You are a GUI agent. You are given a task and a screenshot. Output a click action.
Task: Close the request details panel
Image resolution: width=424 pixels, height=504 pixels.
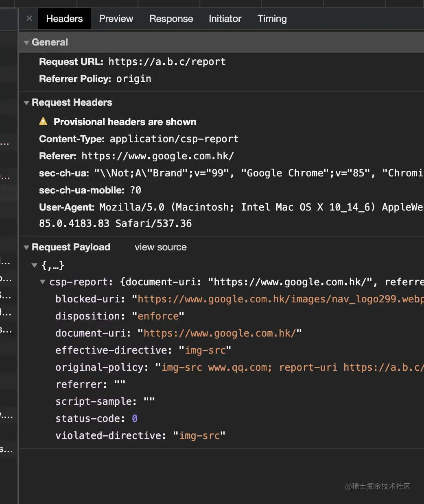tap(29, 19)
